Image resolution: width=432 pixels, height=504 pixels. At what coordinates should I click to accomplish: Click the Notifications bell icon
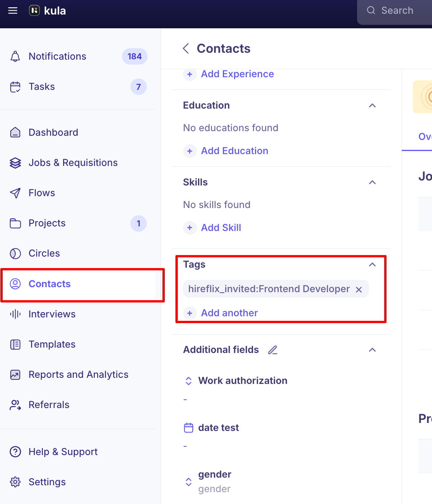pos(15,56)
